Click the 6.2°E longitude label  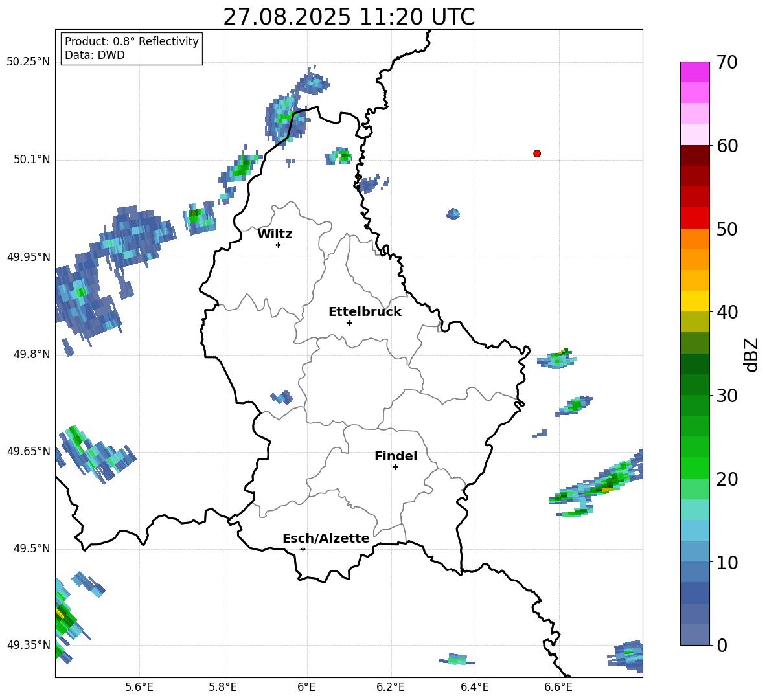click(x=391, y=687)
